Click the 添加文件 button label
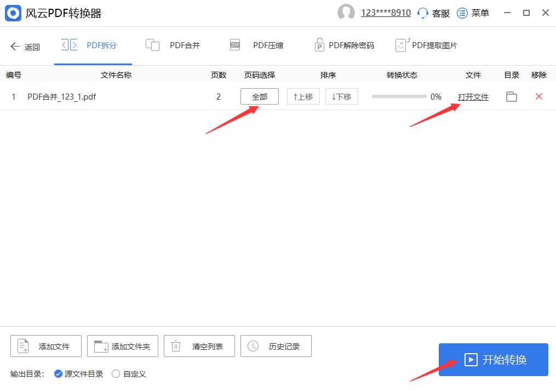This screenshot has width=556, height=392. (x=54, y=346)
